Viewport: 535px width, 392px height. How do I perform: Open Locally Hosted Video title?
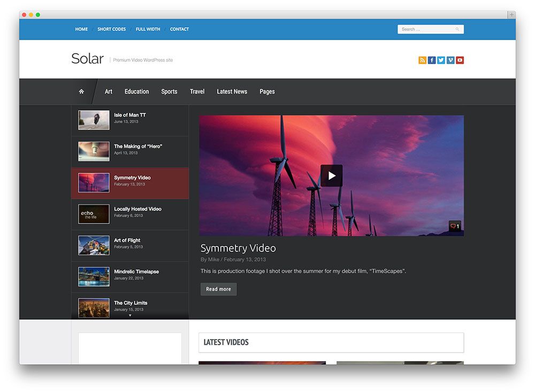pos(138,209)
